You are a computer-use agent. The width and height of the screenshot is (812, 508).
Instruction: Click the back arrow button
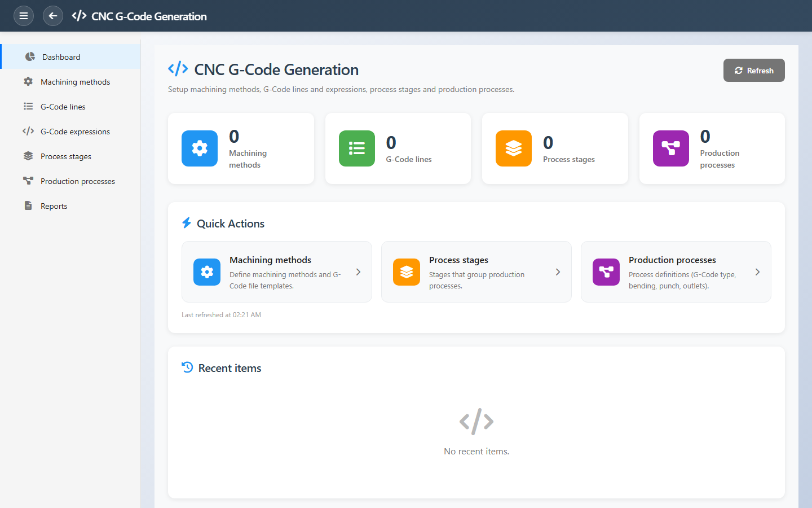coord(53,16)
